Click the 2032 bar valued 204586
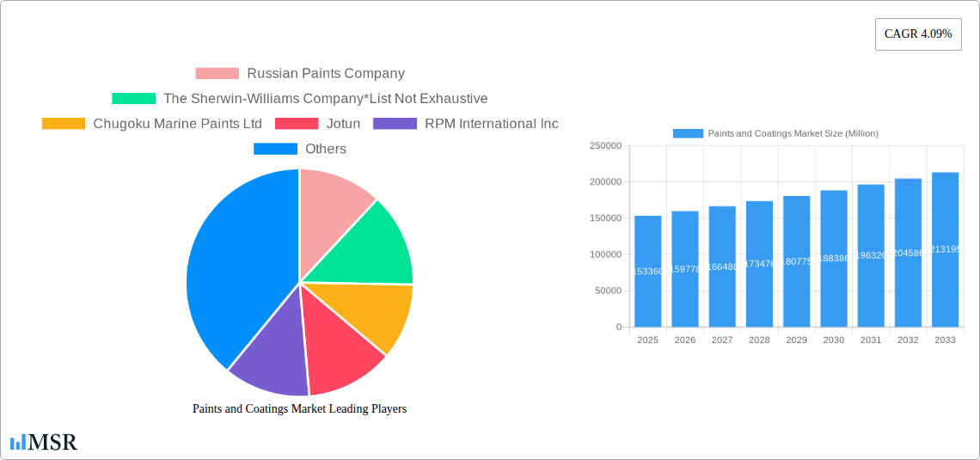This screenshot has width=980, height=460. (908, 253)
